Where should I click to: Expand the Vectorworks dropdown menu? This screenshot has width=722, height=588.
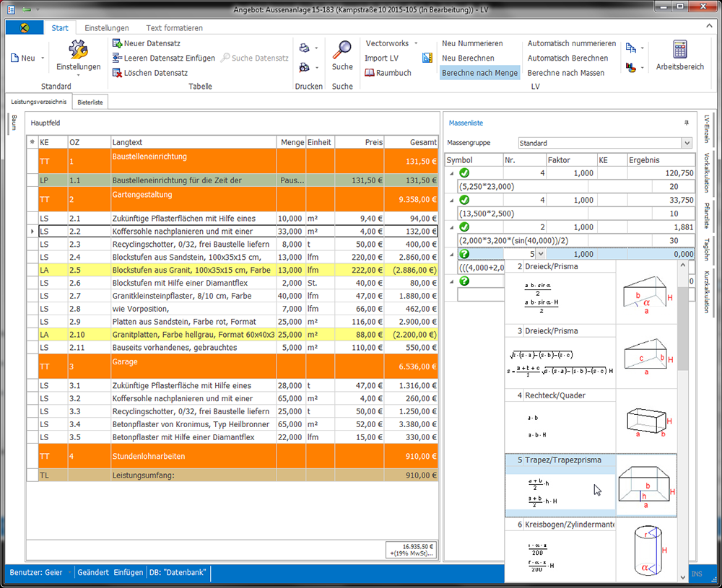416,43
